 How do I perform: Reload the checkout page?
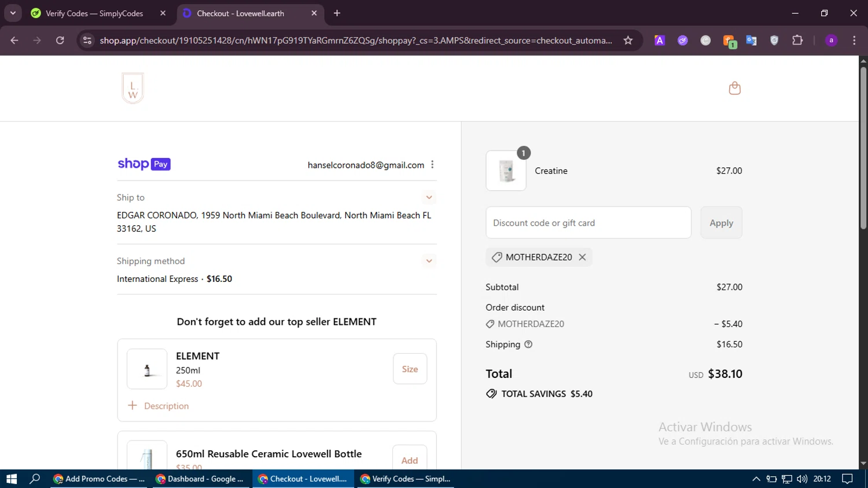coord(60,41)
